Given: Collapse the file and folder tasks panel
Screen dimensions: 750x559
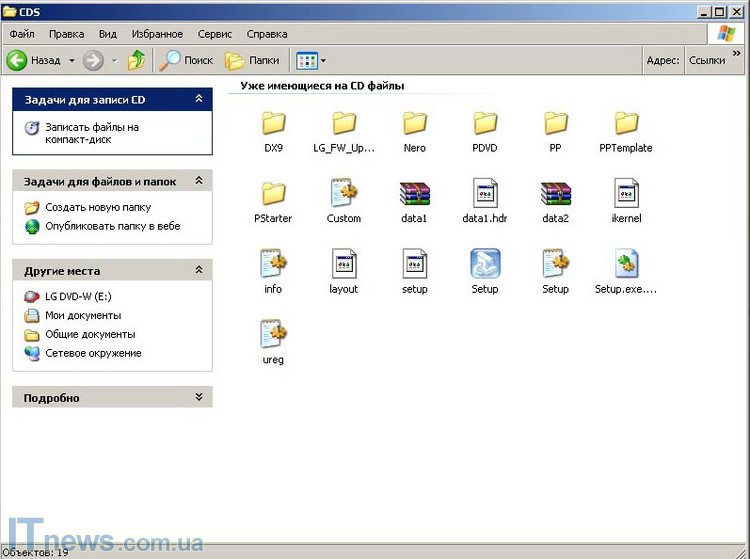Looking at the screenshot, I should coord(199,182).
